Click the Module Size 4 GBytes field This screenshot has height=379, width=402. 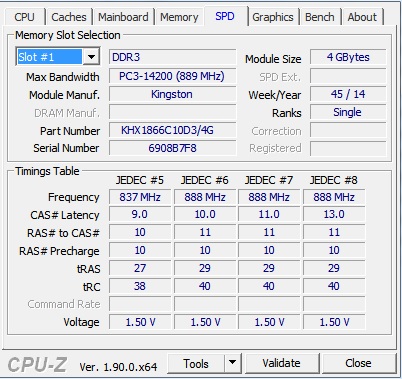[348, 57]
